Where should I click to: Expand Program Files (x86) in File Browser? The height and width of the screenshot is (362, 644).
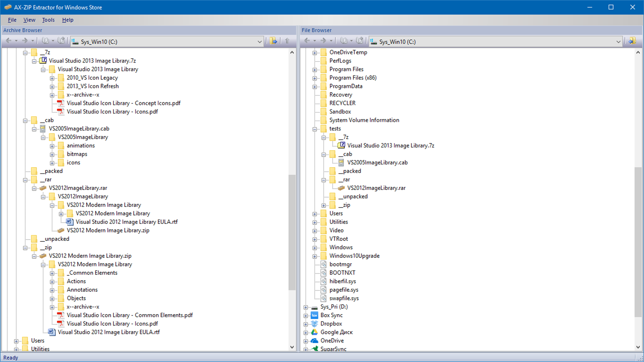[x=314, y=78]
